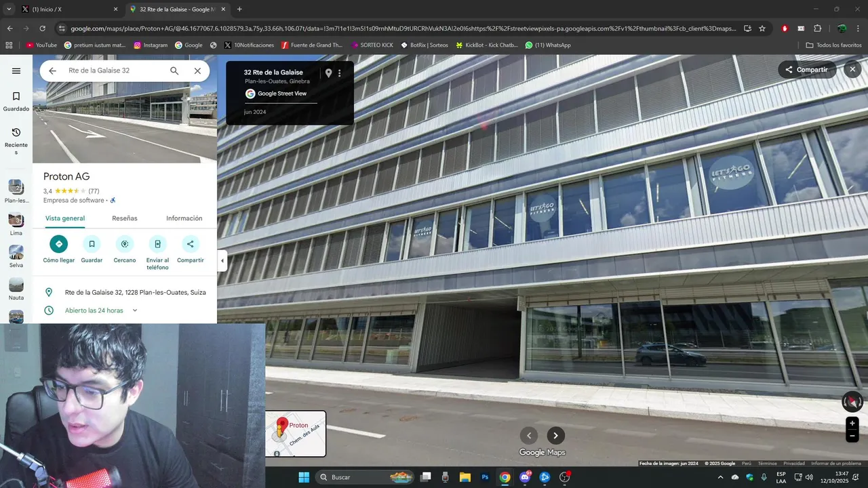Close Street View with the X button
868x488 pixels.
pos(852,69)
